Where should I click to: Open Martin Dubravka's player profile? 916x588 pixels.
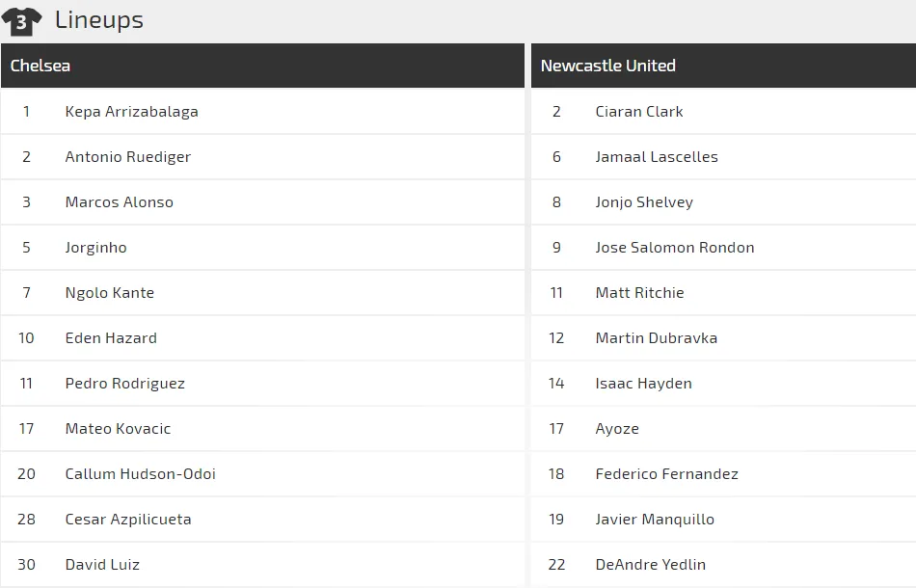pos(656,338)
